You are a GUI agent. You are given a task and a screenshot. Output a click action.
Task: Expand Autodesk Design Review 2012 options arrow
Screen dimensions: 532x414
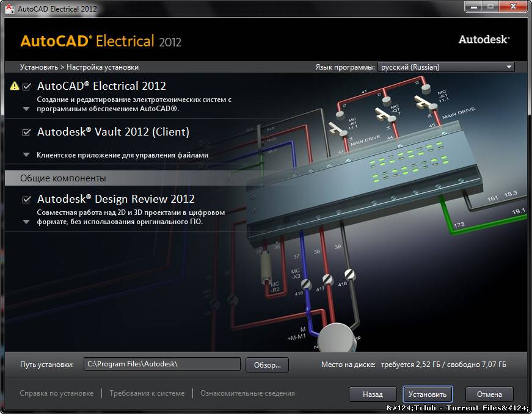click(26, 222)
